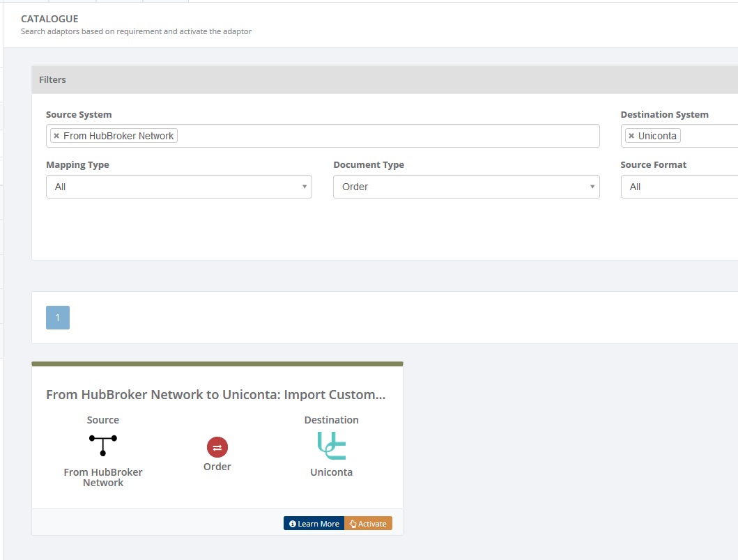738x560 pixels.
Task: Click the Source System label
Action: 79,114
